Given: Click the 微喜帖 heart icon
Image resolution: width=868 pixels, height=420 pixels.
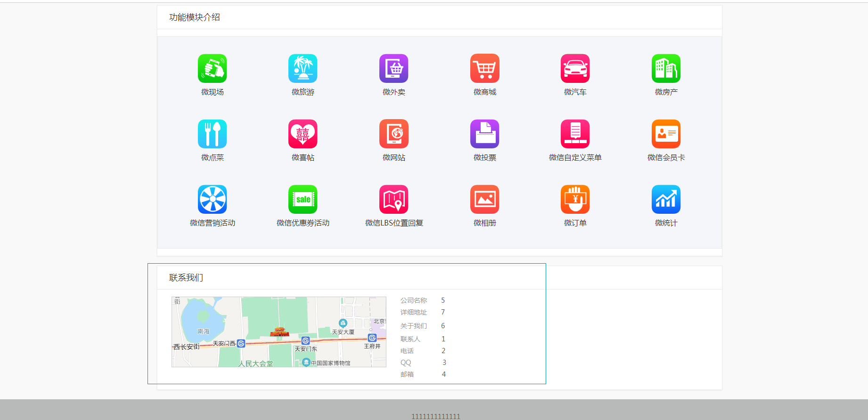Looking at the screenshot, I should click(303, 134).
